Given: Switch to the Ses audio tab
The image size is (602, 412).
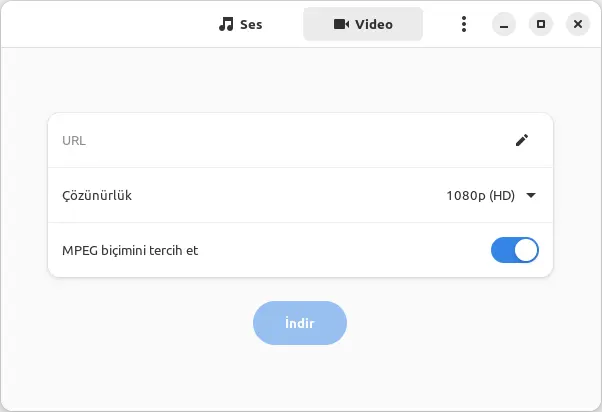Looking at the screenshot, I should pyautogui.click(x=241, y=24).
